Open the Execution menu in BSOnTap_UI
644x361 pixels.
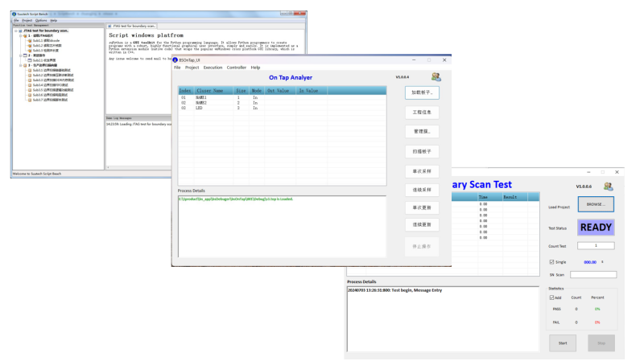[x=213, y=68]
